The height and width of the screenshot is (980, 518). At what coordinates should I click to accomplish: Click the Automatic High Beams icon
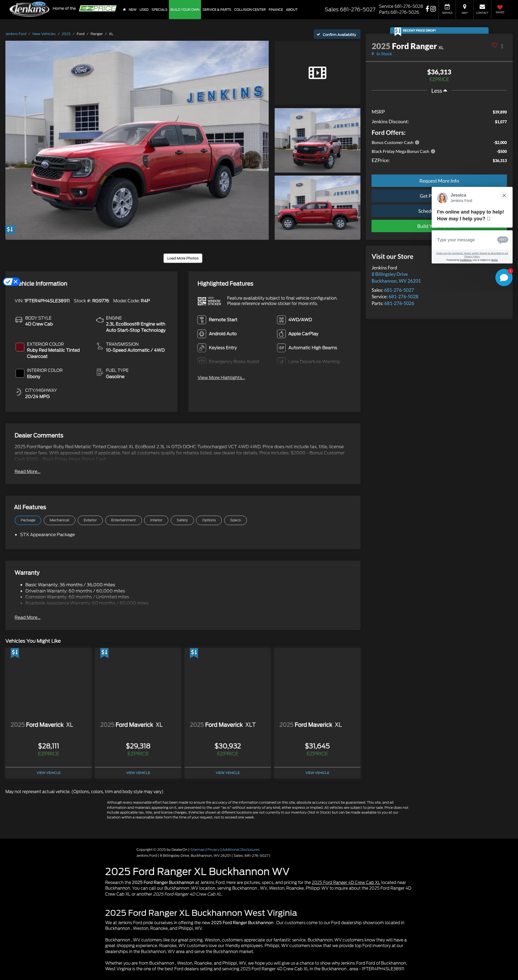tap(281, 348)
